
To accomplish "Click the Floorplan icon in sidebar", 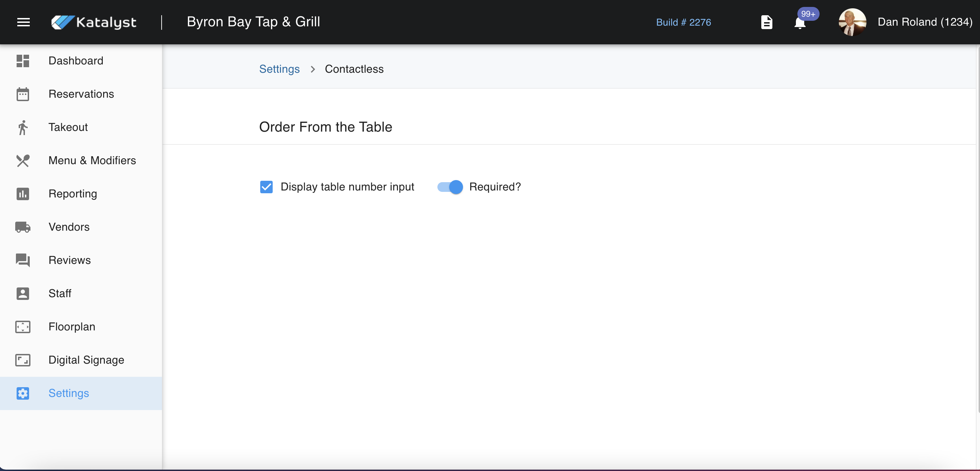I will (x=23, y=327).
